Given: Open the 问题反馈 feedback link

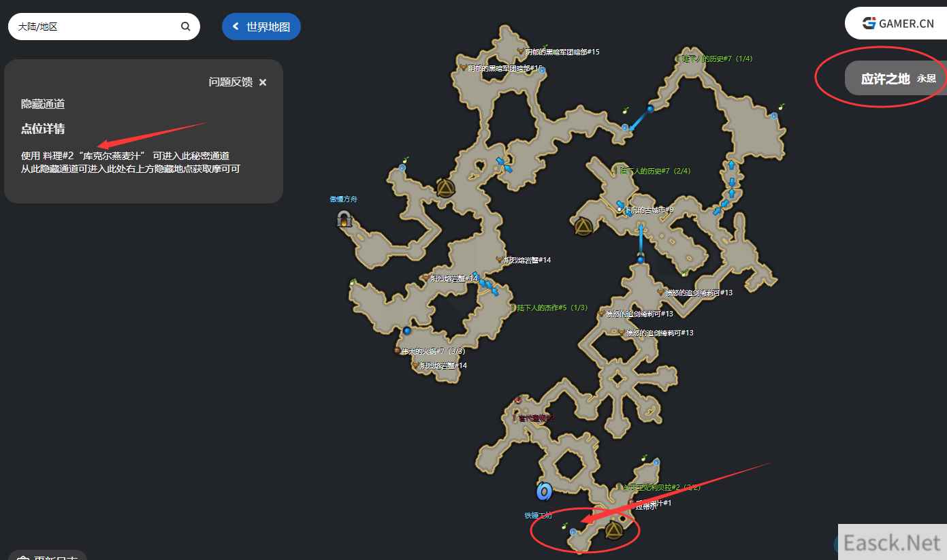Looking at the screenshot, I should tap(230, 82).
